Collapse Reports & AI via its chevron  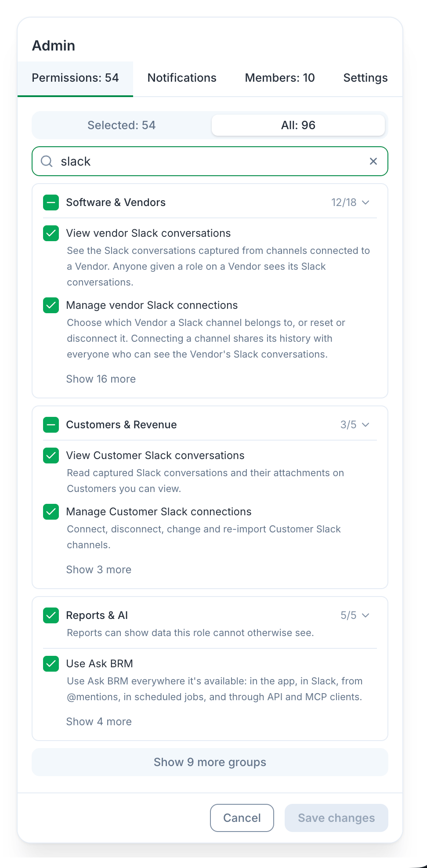365,615
